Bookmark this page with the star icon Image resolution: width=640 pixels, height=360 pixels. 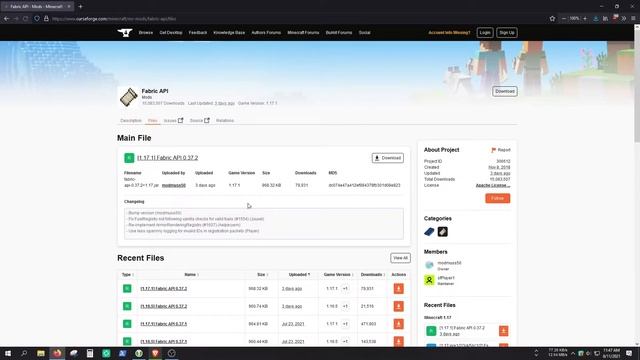click(x=552, y=19)
